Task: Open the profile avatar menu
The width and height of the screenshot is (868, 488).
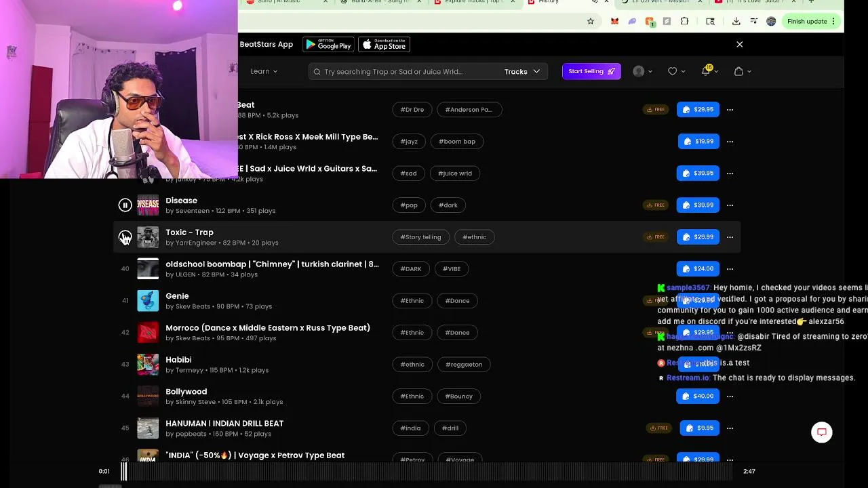Action: (642, 71)
